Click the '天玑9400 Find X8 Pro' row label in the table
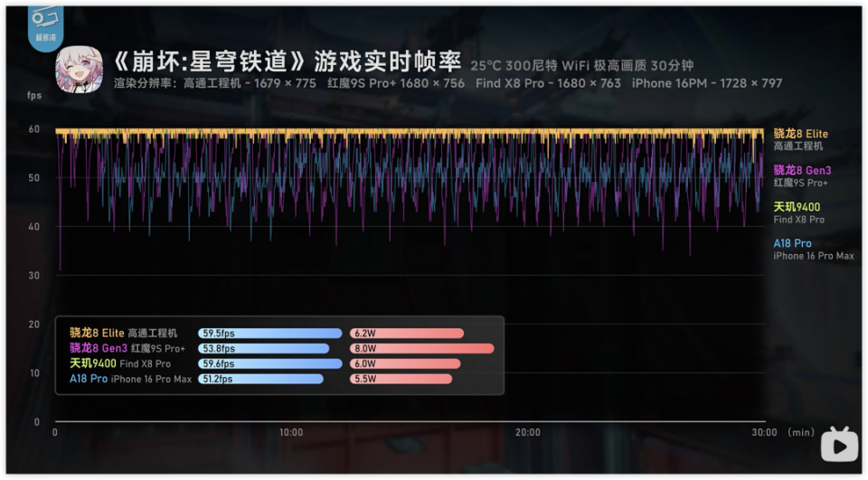868x480 pixels. [x=120, y=363]
